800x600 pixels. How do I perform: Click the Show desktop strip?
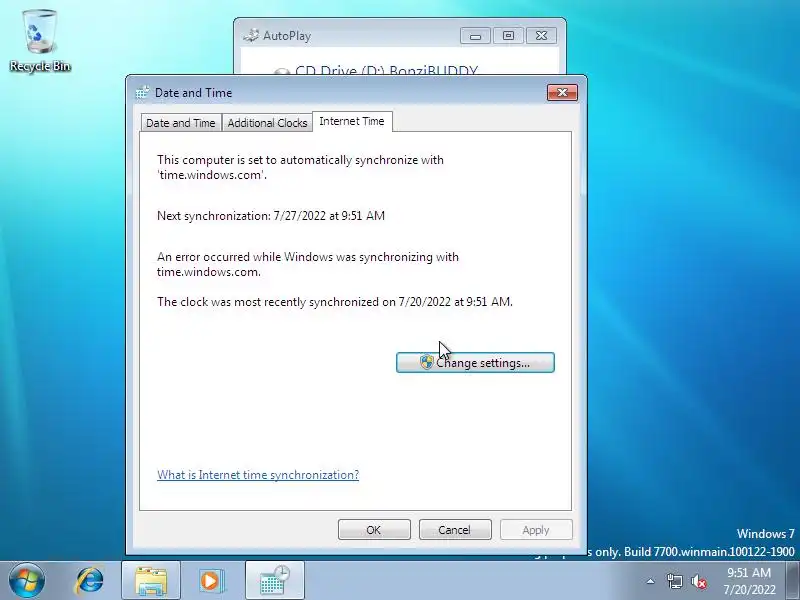(793, 581)
